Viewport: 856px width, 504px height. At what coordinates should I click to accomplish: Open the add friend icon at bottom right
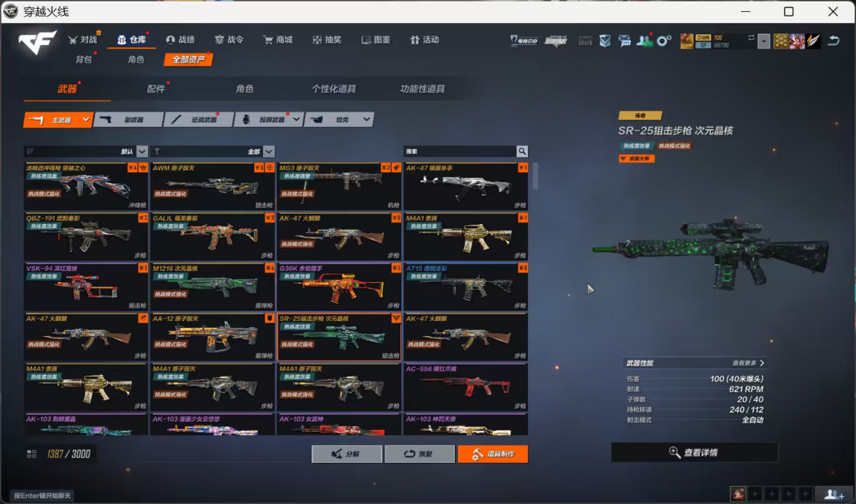point(834,494)
